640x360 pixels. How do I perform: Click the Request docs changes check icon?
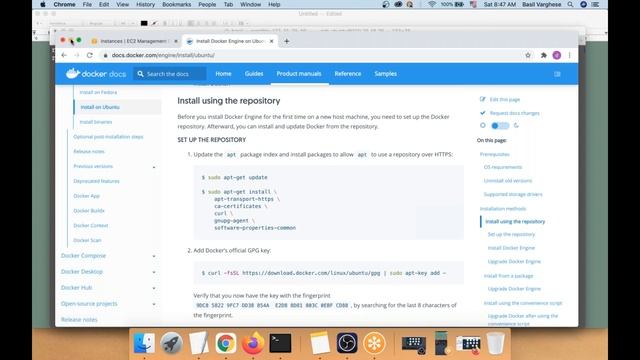tap(482, 113)
